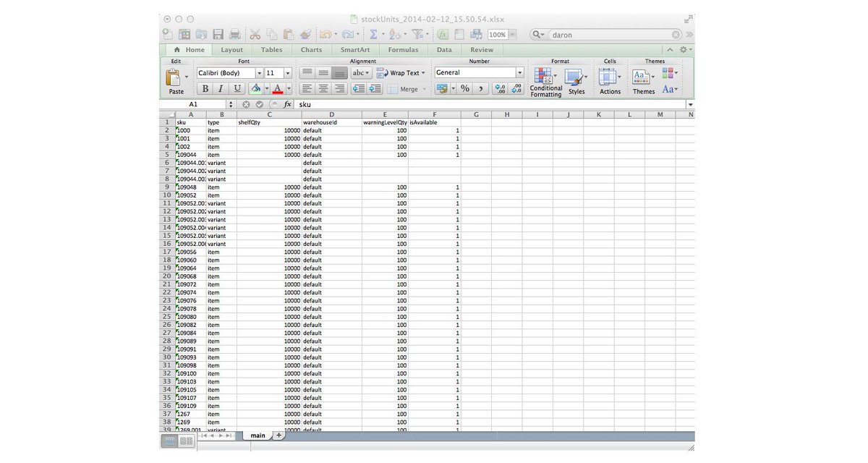
Task: Click the formula bar confirm checkmark icon
Action: 260,104
